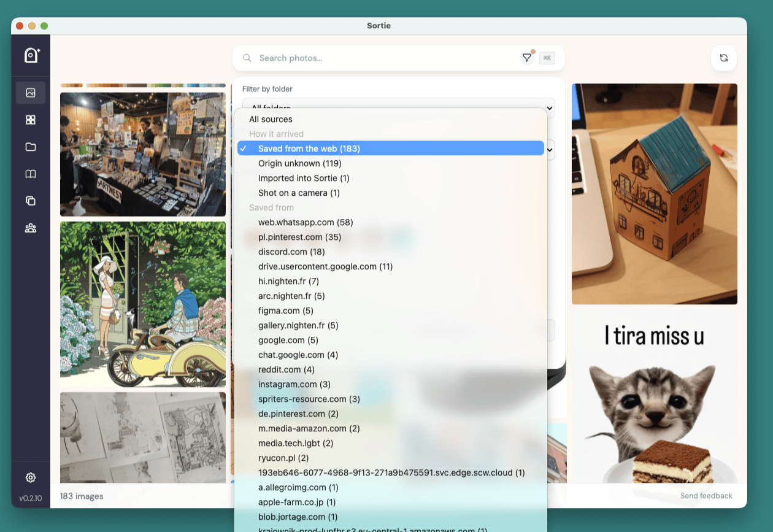This screenshot has height=532, width=773.
Task: Select drive.usercontent.google.com (11)
Action: pyautogui.click(x=391, y=266)
